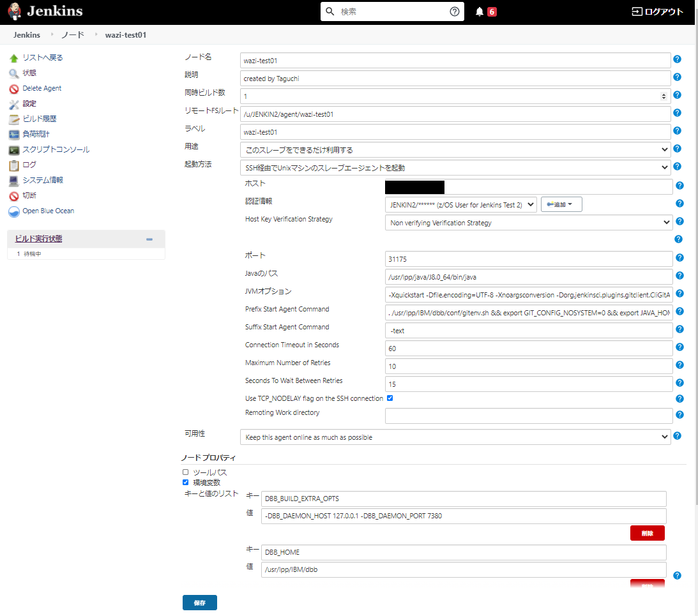Click the Remoting Work directory field

pos(528,416)
